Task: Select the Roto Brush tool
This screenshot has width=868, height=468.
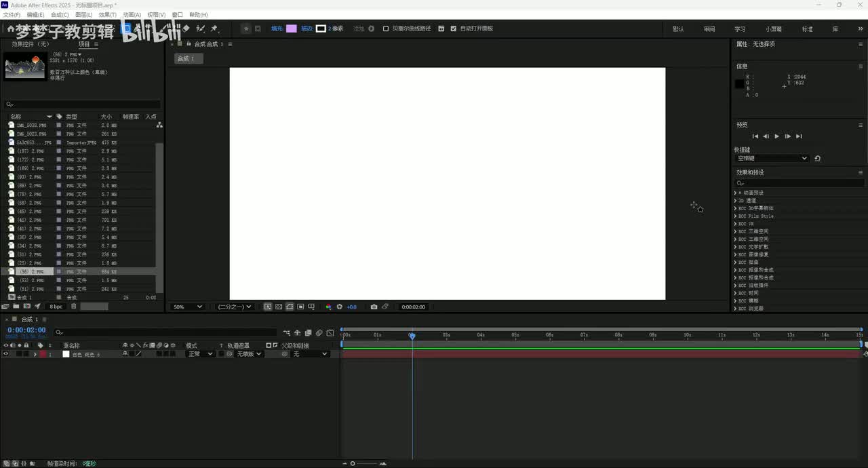Action: pyautogui.click(x=201, y=28)
